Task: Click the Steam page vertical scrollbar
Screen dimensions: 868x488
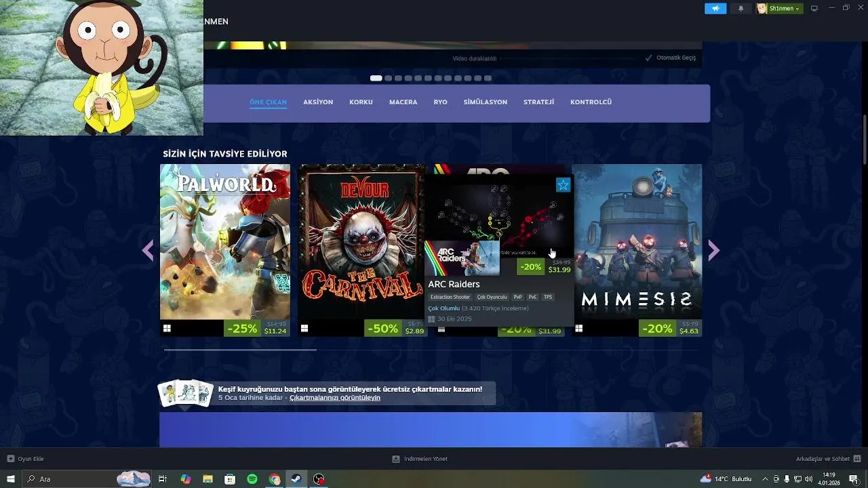Action: (x=864, y=139)
